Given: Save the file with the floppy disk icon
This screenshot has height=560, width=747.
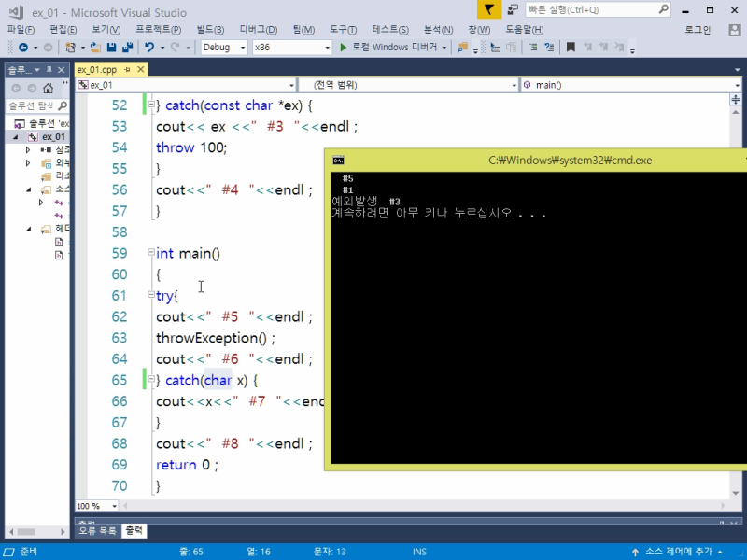Looking at the screenshot, I should (x=111, y=48).
